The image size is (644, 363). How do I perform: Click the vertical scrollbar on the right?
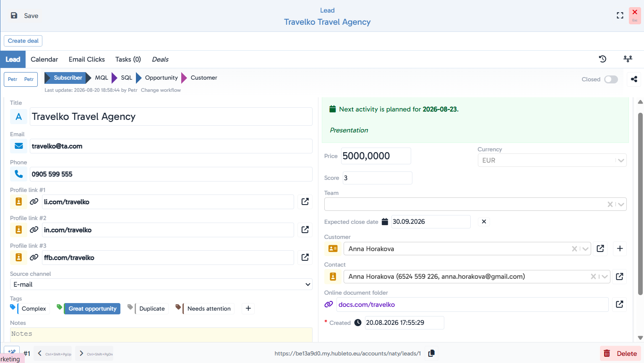(640, 204)
